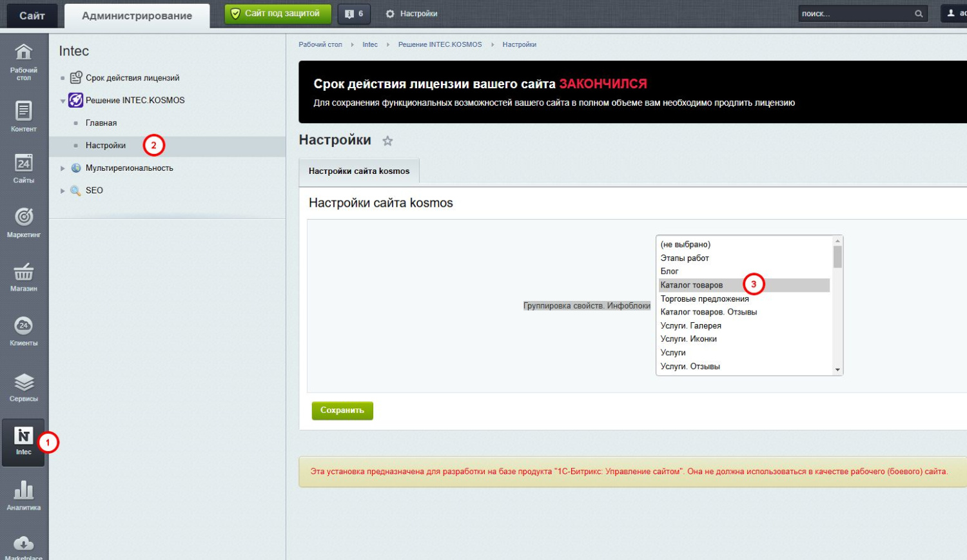
Task: Click the Сохранить button
Action: (342, 410)
